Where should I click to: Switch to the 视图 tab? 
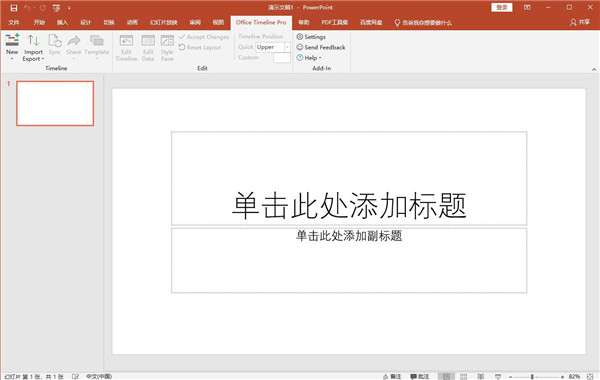pos(218,23)
